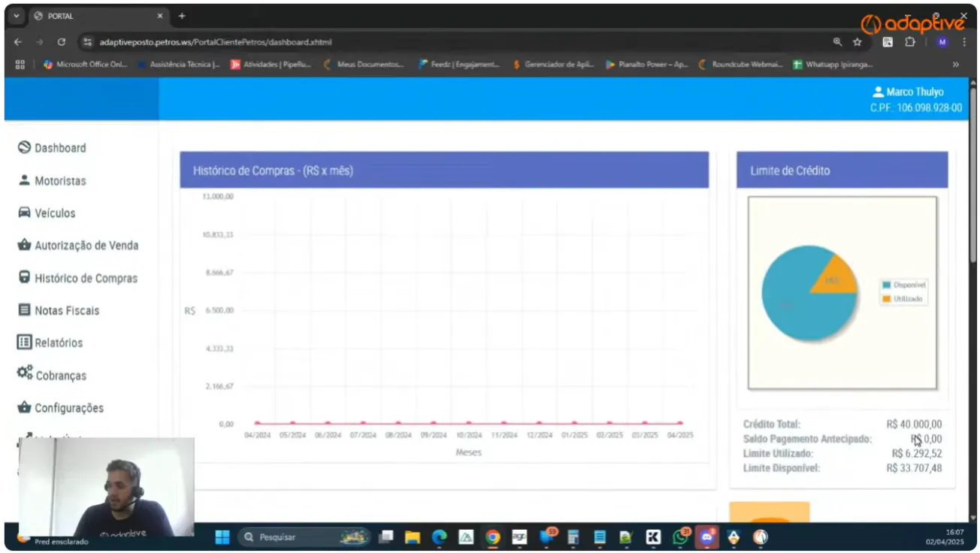This screenshot has height=553, width=980.
Task: Open WhatsApp from the taskbar
Action: pos(682,537)
